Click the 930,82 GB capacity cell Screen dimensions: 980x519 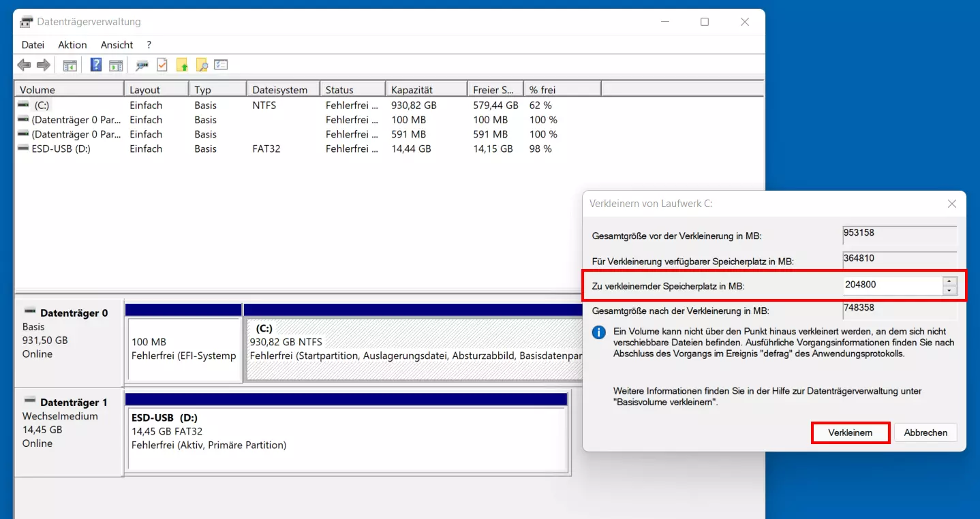pyautogui.click(x=414, y=106)
